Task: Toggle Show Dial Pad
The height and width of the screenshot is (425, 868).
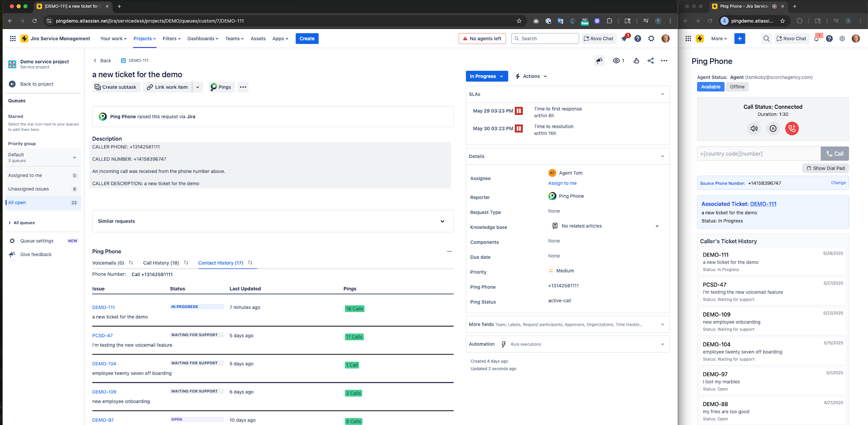Action: coord(826,168)
